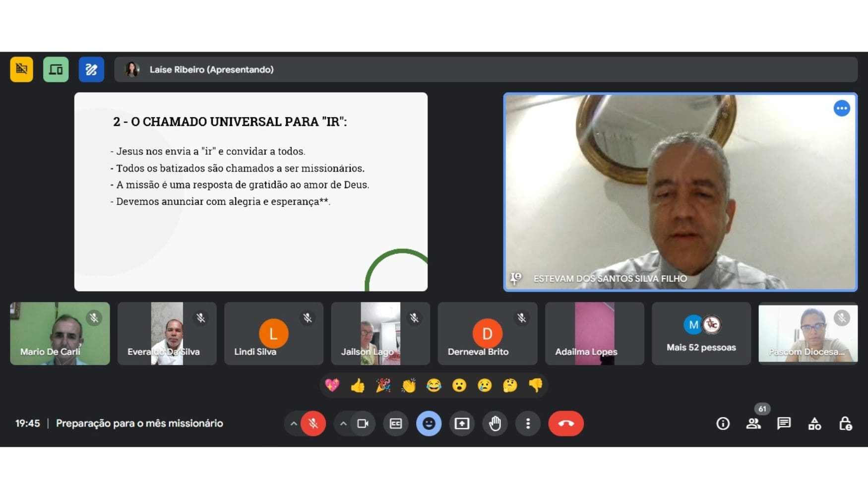Expand audio settings arrow beside microphone
The image size is (868, 482).
coord(294,423)
